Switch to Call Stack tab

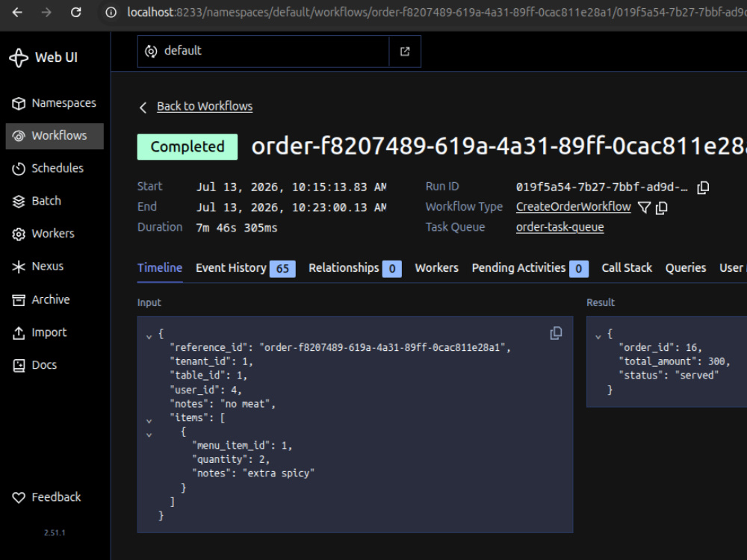coord(627,268)
